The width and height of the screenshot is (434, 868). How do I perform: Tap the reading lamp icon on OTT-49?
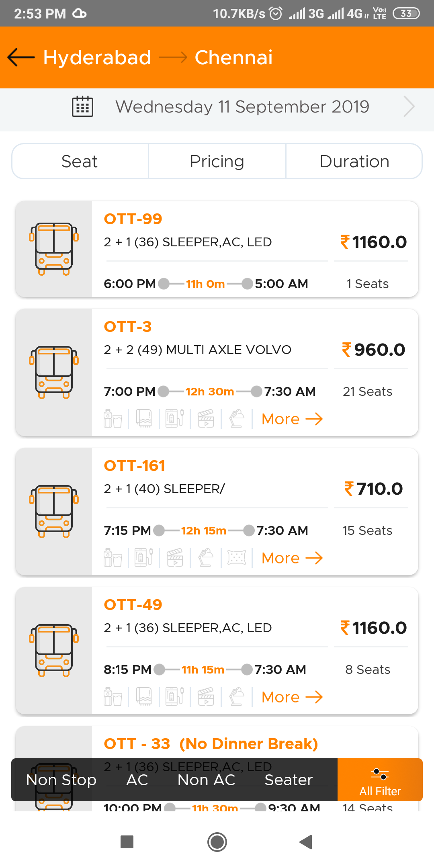point(237,697)
